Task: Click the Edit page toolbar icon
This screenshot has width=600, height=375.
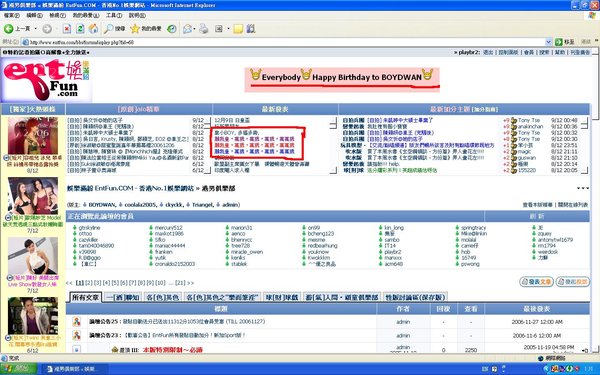Action: pos(219,29)
